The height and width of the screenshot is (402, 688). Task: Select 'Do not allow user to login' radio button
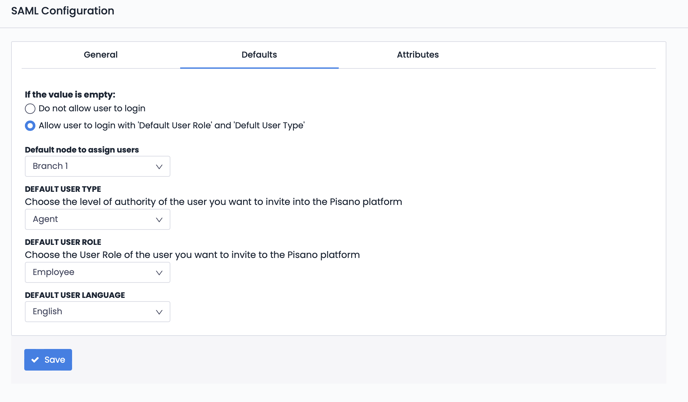(30, 109)
